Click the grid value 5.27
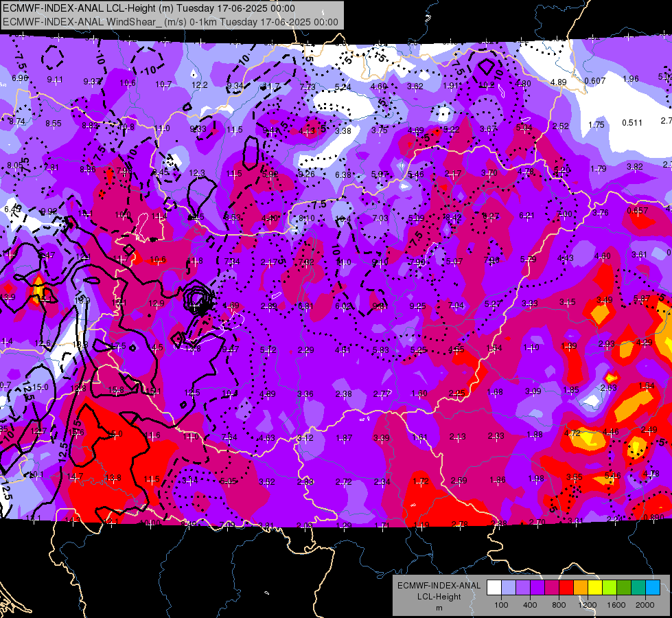 coord(493,304)
